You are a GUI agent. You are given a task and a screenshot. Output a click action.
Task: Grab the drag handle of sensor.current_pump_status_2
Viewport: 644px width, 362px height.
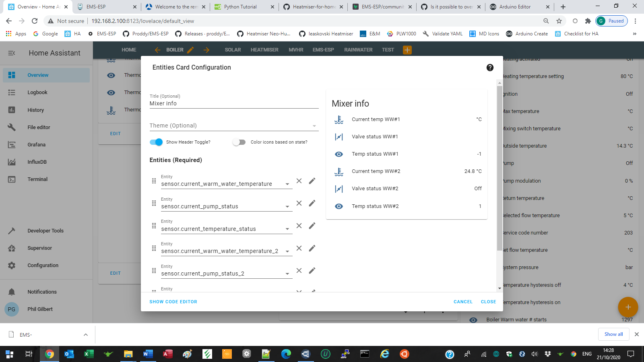click(x=154, y=271)
